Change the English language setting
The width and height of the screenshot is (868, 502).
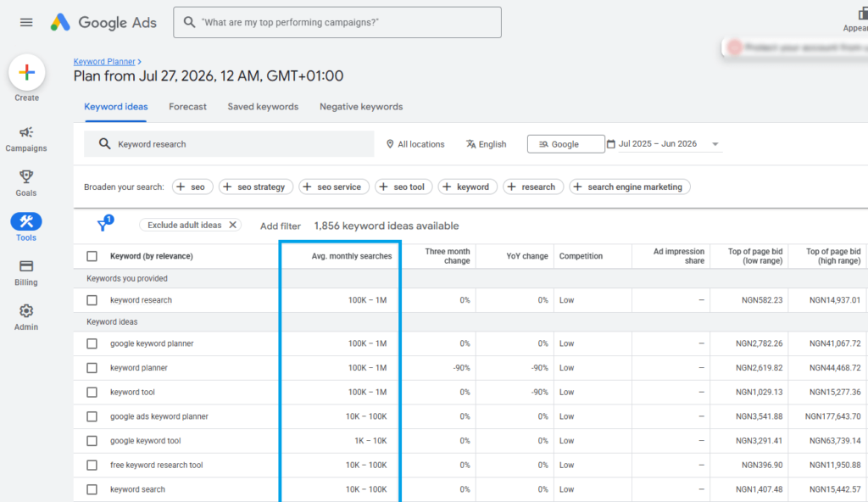click(486, 144)
